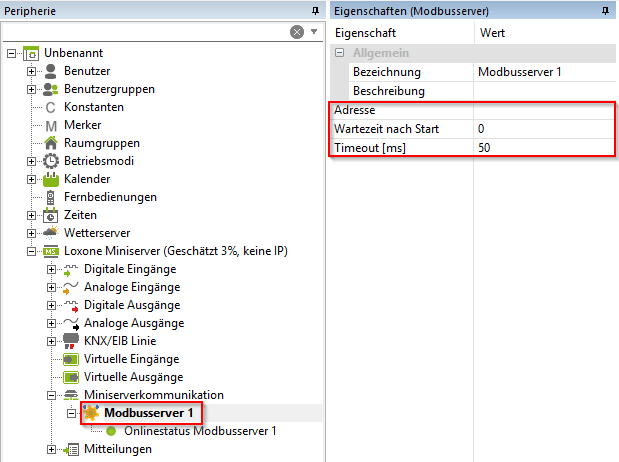The width and height of the screenshot is (619, 462).
Task: Expand the KNX/EIB Linie node
Action: (x=51, y=342)
